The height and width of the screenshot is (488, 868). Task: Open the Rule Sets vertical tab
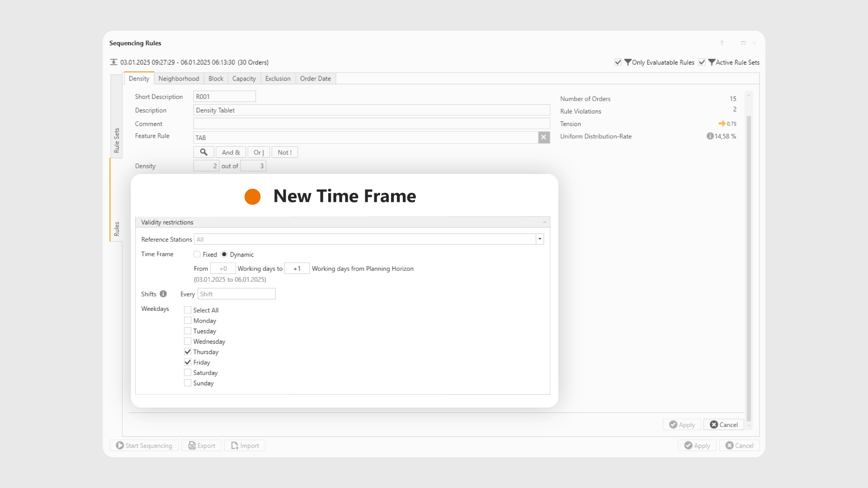point(116,141)
